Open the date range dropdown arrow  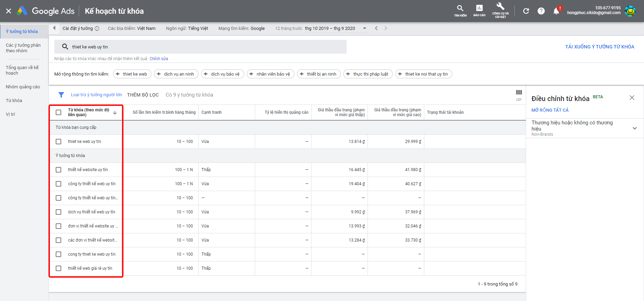(x=365, y=29)
